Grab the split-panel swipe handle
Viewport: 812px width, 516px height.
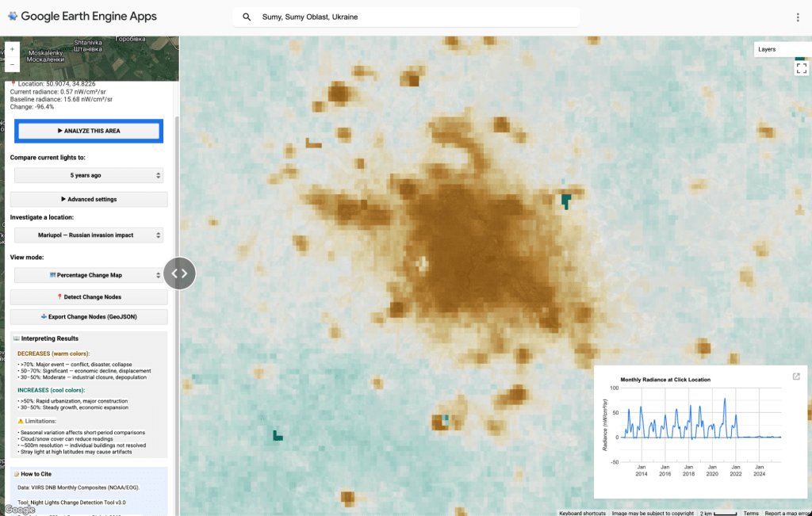pyautogui.click(x=179, y=273)
